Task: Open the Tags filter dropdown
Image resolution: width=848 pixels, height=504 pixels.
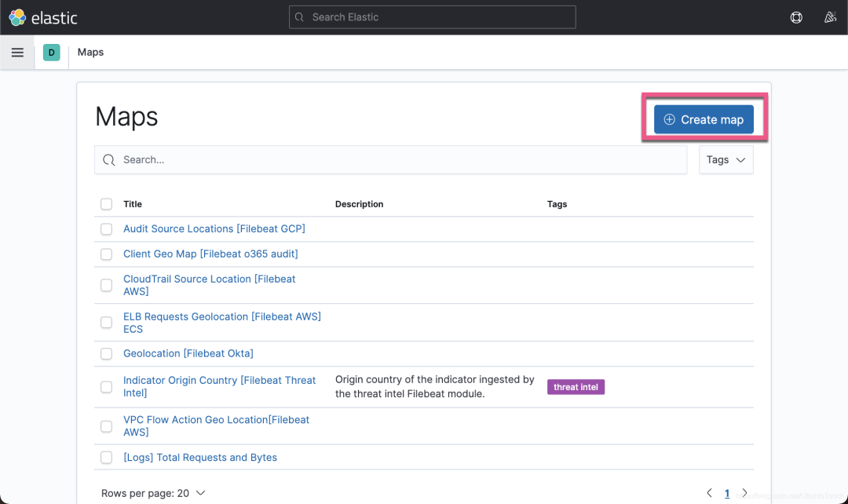Action: pos(726,159)
